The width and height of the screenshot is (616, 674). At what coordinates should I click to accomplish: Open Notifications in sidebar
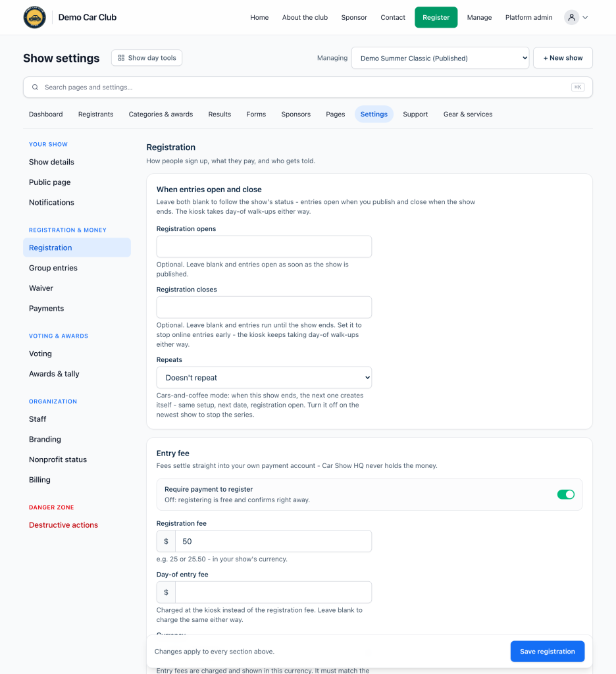77,203
